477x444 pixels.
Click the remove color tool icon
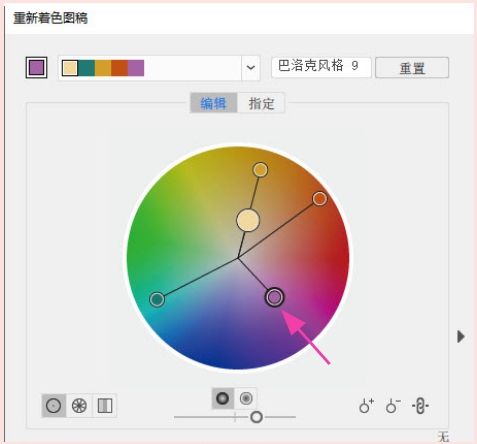393,406
